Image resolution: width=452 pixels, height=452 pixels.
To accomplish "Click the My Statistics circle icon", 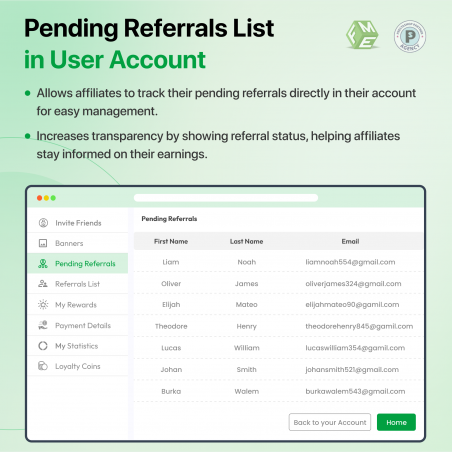I will (43, 346).
